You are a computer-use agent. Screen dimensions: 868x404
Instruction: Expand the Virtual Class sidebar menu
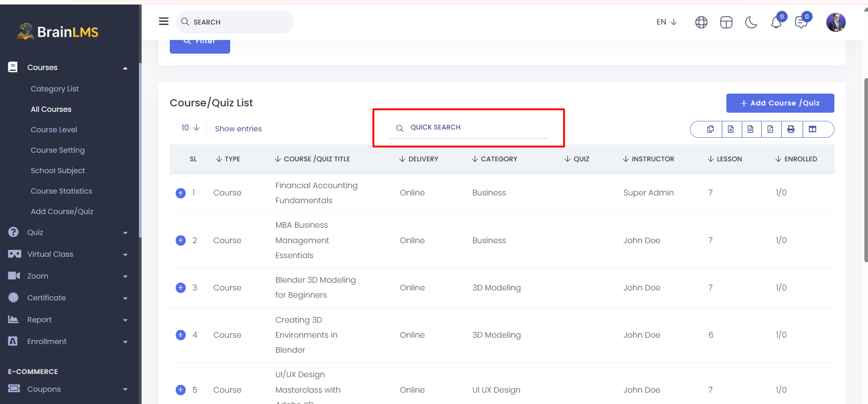(68, 254)
